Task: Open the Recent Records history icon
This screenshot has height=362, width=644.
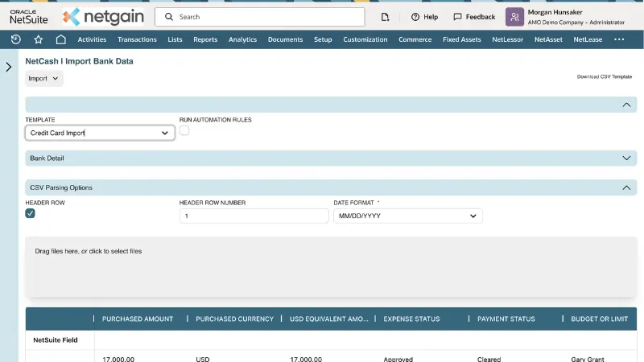Action: click(15, 39)
